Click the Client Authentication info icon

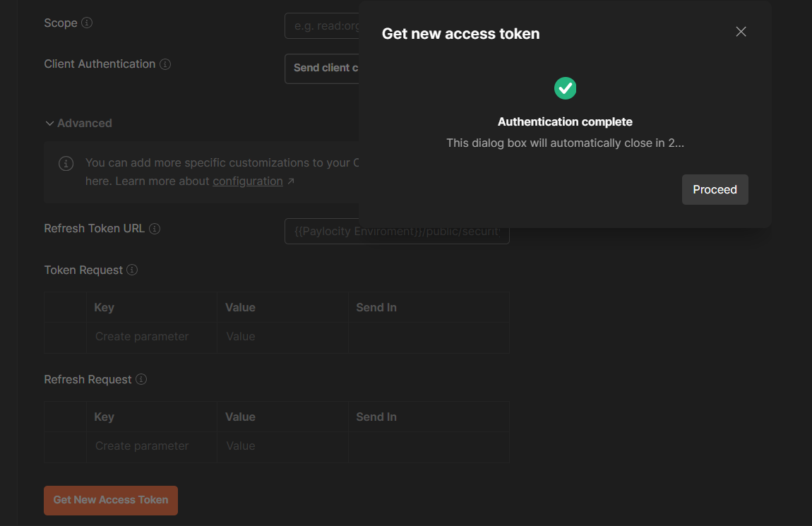[165, 64]
